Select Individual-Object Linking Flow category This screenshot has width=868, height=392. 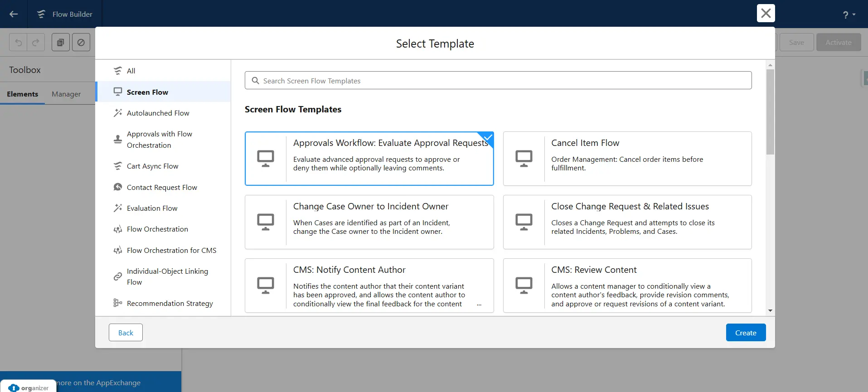(x=164, y=276)
